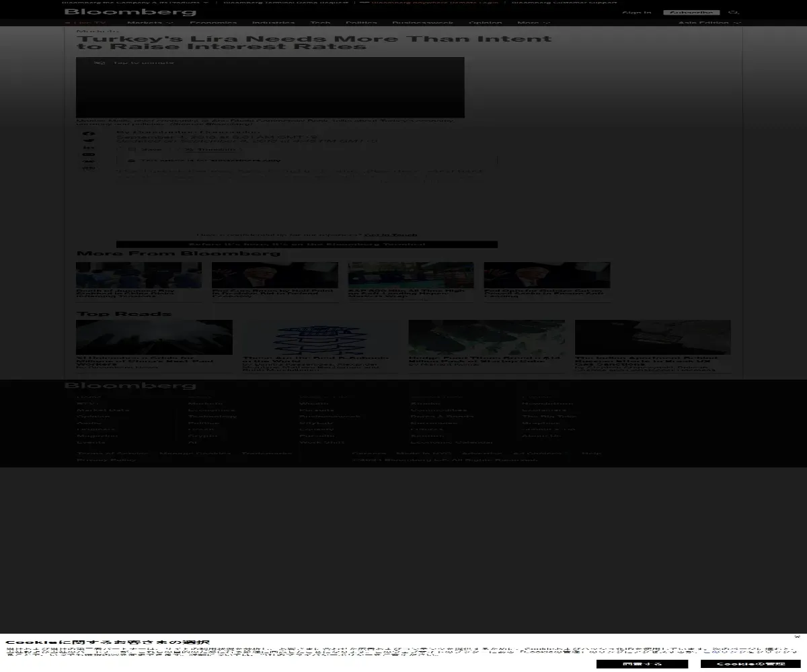The height and width of the screenshot is (672, 807).
Task: Open Turkey's Lira article headline
Action: pyautogui.click(x=314, y=42)
